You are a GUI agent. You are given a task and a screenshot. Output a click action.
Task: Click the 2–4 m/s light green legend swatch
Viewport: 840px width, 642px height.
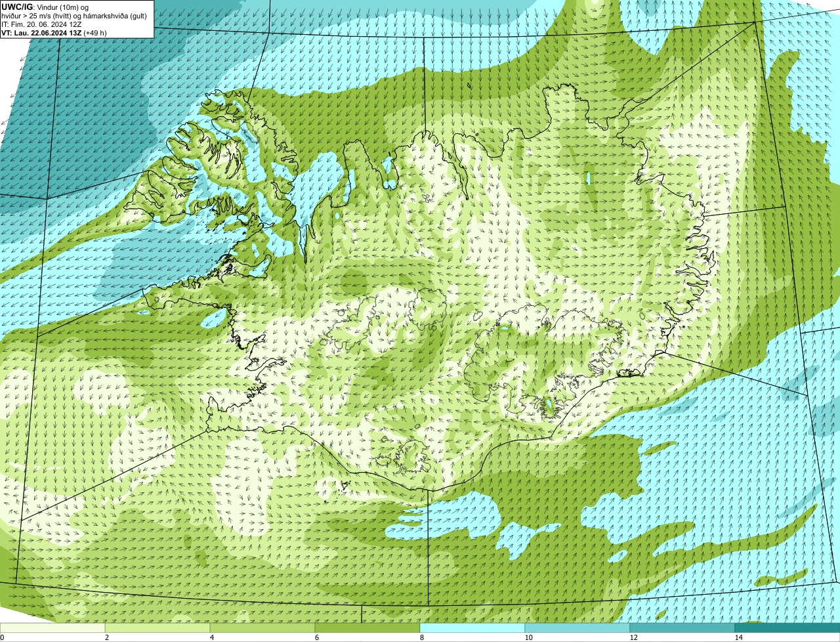(157, 628)
